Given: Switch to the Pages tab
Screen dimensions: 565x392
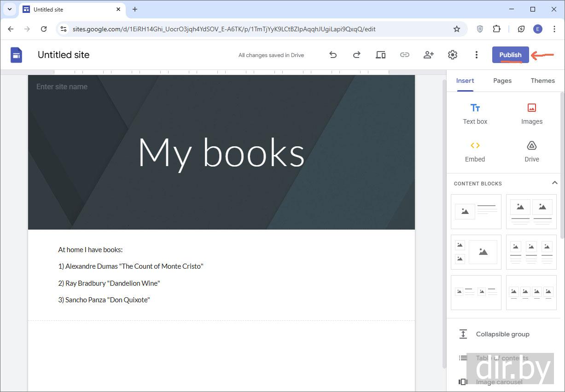Looking at the screenshot, I should click(502, 81).
